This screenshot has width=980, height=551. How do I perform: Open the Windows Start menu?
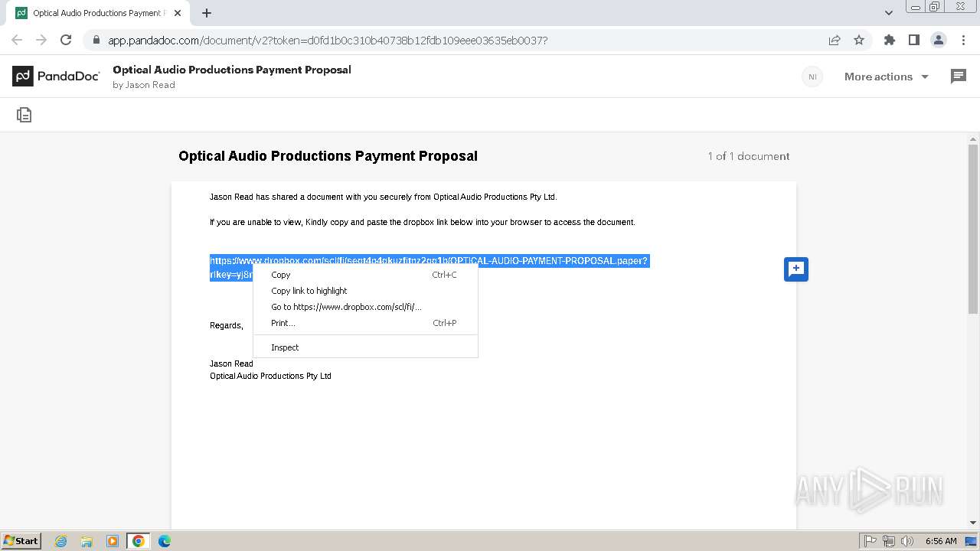[x=21, y=541]
